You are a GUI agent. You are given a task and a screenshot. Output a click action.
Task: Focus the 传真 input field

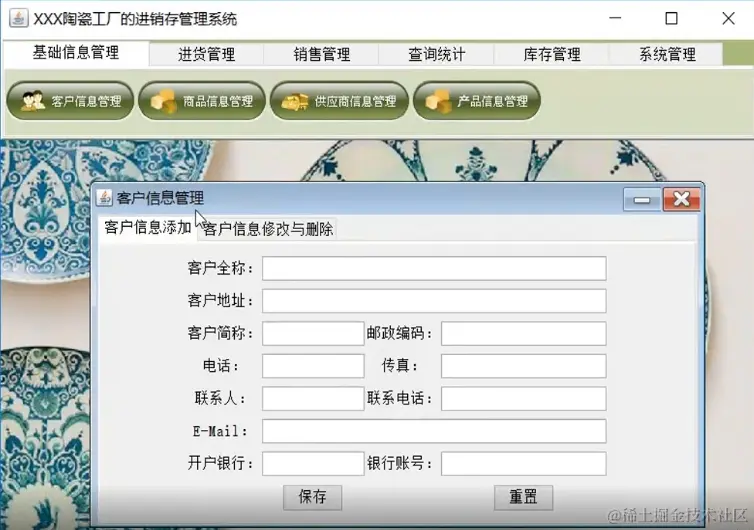(524, 366)
